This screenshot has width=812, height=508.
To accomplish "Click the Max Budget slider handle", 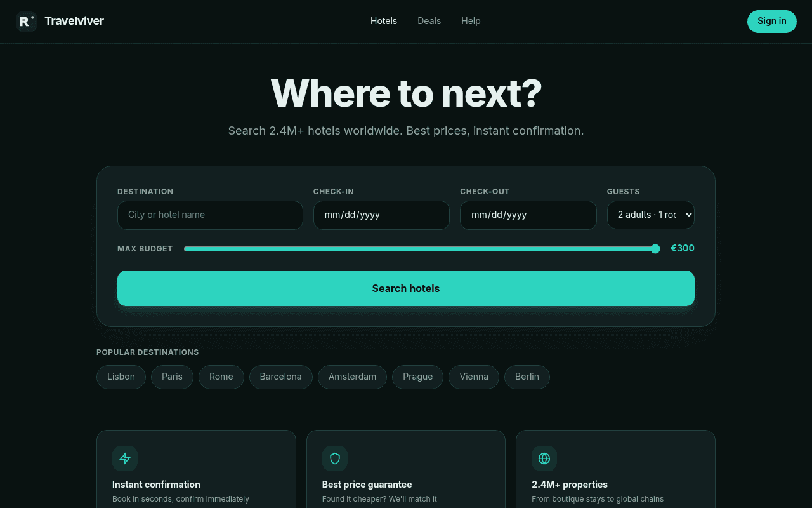I will tap(655, 249).
